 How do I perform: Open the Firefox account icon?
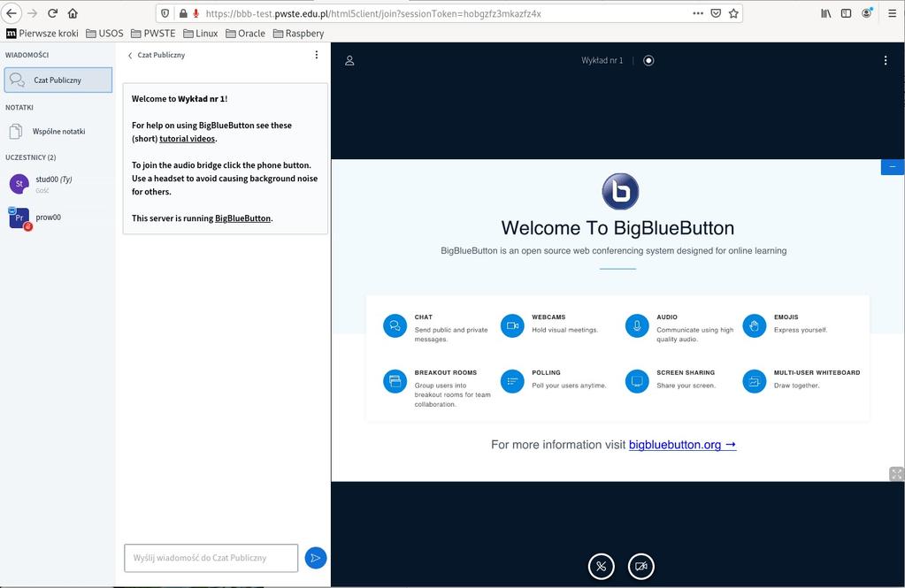866,12
